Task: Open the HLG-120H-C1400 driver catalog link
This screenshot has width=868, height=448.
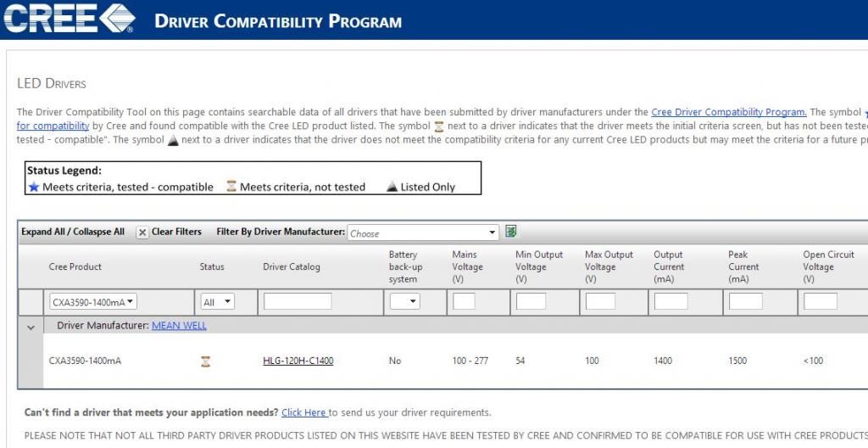Action: pos(298,361)
